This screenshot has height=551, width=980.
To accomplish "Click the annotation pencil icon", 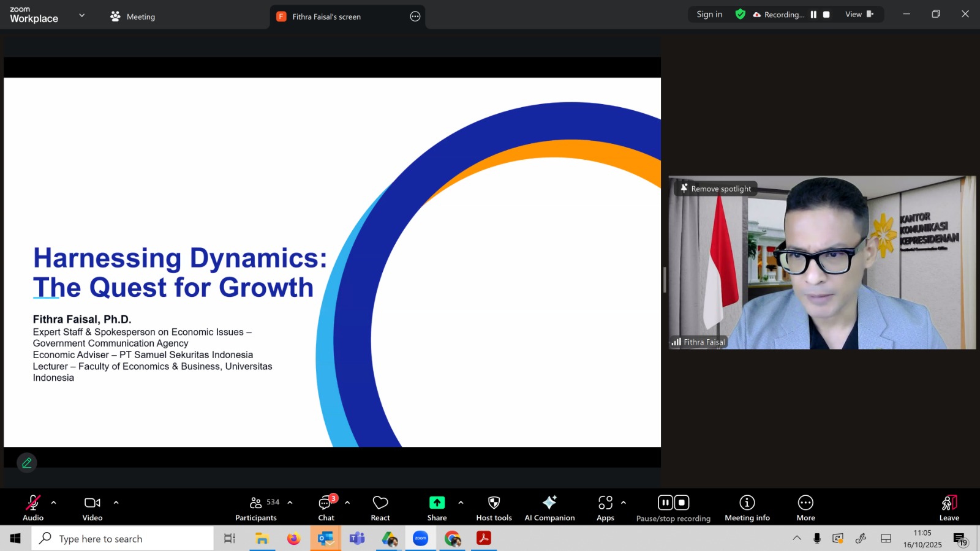I will pos(27,463).
